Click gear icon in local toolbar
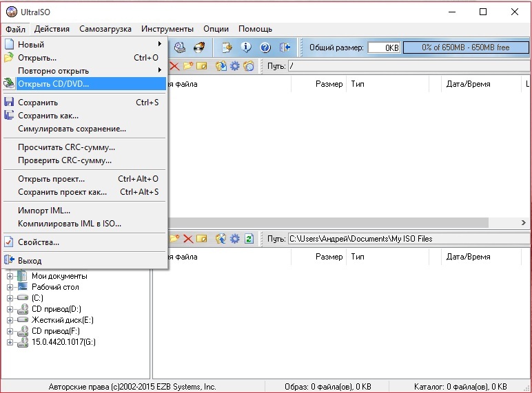 point(235,239)
